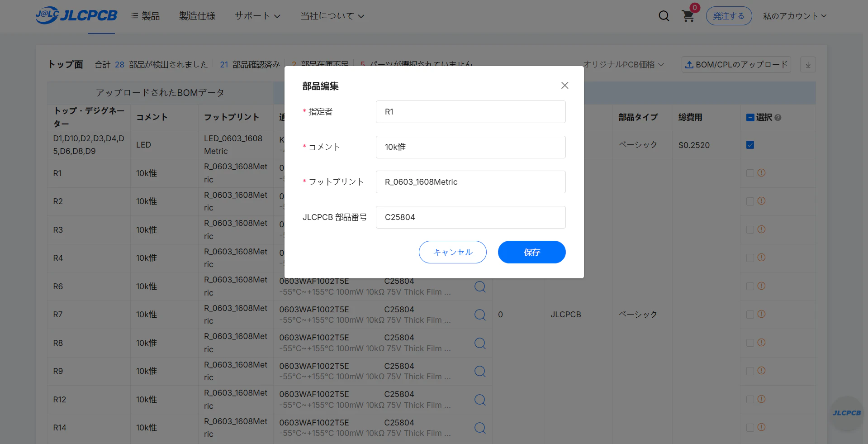Open the 製品 menu
The width and height of the screenshot is (868, 444).
(146, 16)
